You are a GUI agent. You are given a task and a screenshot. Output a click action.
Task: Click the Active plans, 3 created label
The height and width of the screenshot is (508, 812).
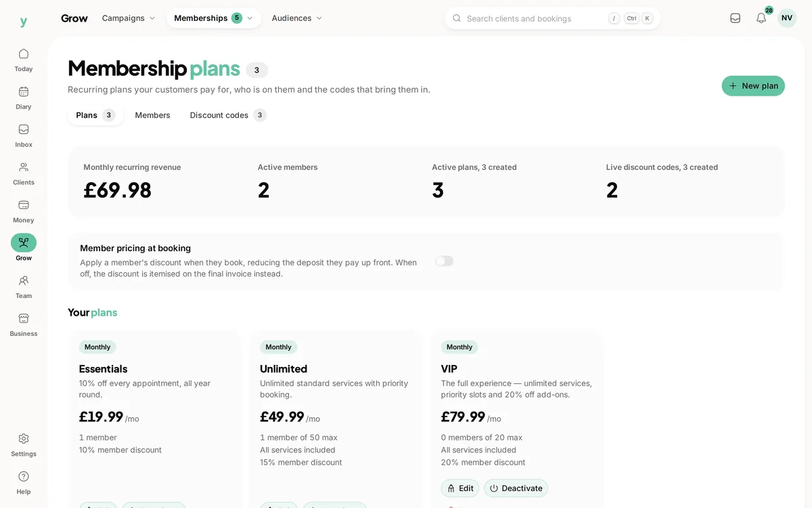pos(474,167)
